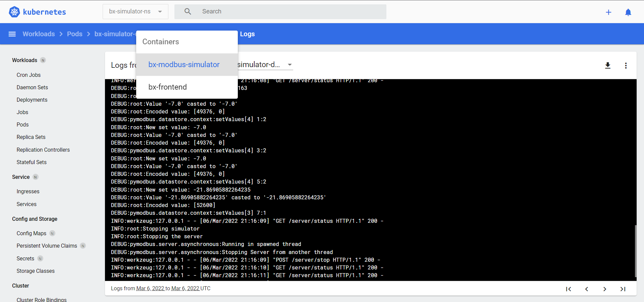Viewport: 644px width, 302px height.
Task: Collapse the Service section in sidebar
Action: (20, 177)
